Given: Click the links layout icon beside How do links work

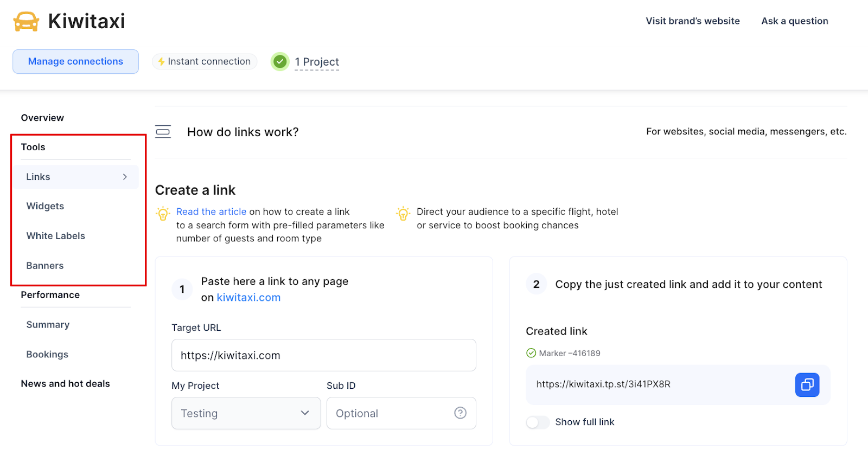Looking at the screenshot, I should click(x=163, y=132).
